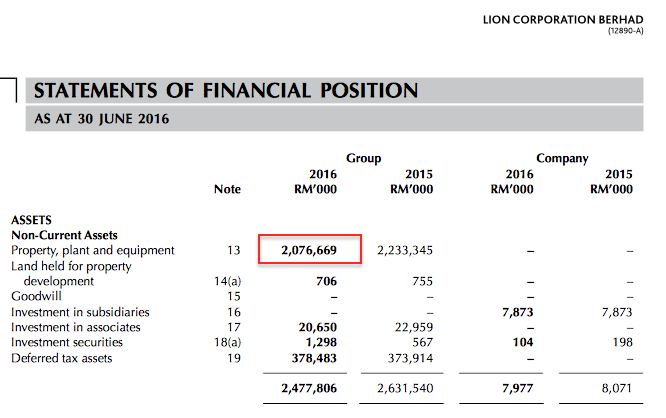Click note 16 reference

(234, 312)
